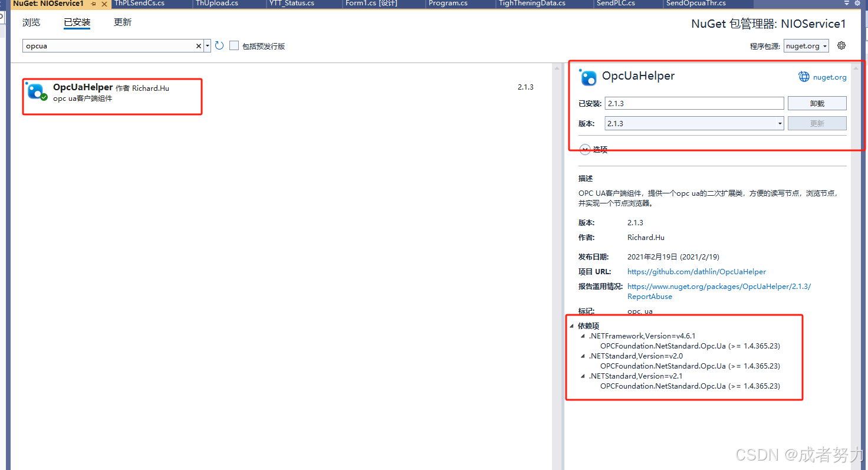The height and width of the screenshot is (470, 868).
Task: Click the 'NuGet 包管理器: NIOService1' title
Action: click(x=768, y=24)
